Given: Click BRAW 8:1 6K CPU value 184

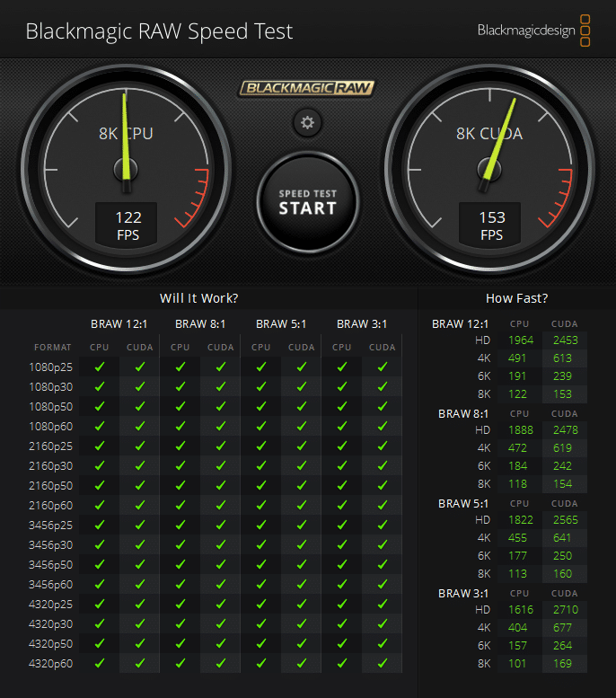Looking at the screenshot, I should (517, 466).
